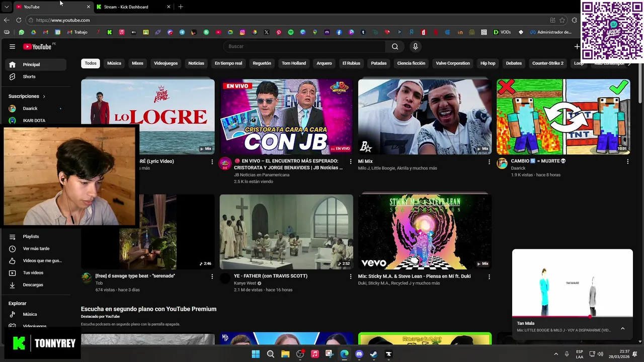Open options menu for CAMBIO video
The height and width of the screenshot is (362, 644).
pyautogui.click(x=627, y=162)
